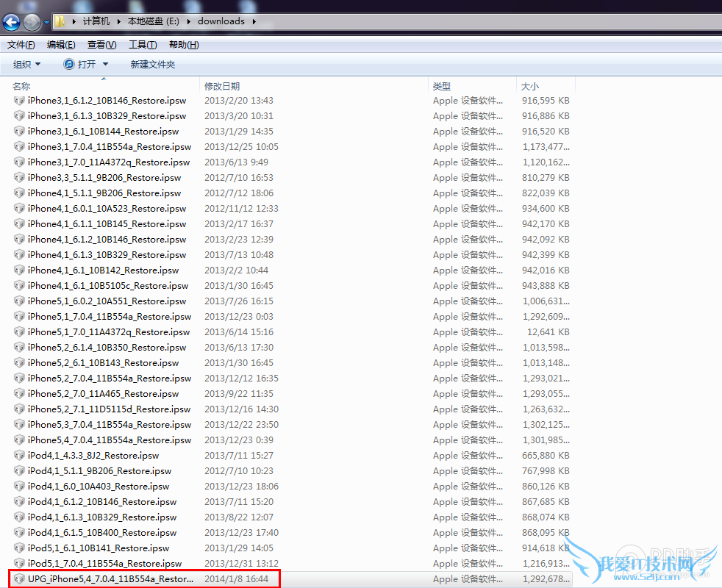
Task: Open the 组织 dropdown
Action: (x=26, y=65)
